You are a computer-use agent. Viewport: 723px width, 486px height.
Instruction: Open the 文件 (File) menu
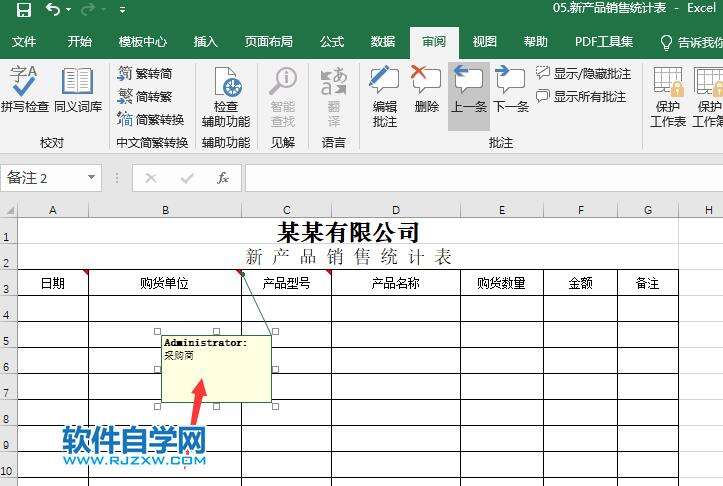[24, 42]
